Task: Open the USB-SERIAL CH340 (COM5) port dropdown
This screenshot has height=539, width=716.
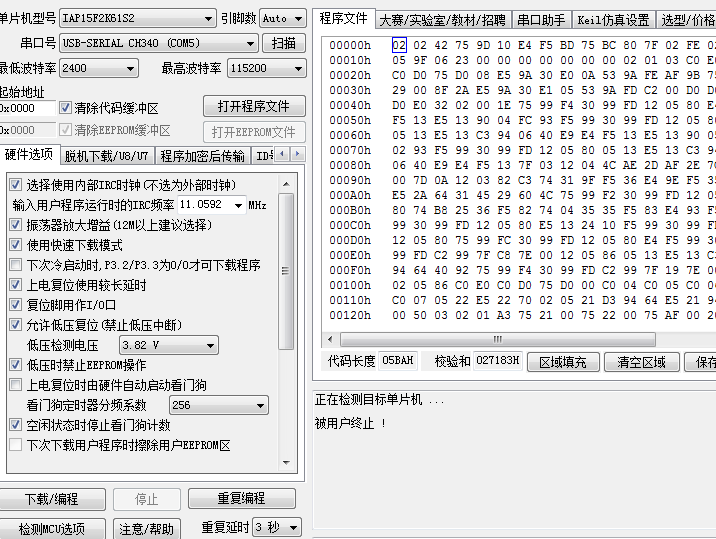Action: point(158,43)
